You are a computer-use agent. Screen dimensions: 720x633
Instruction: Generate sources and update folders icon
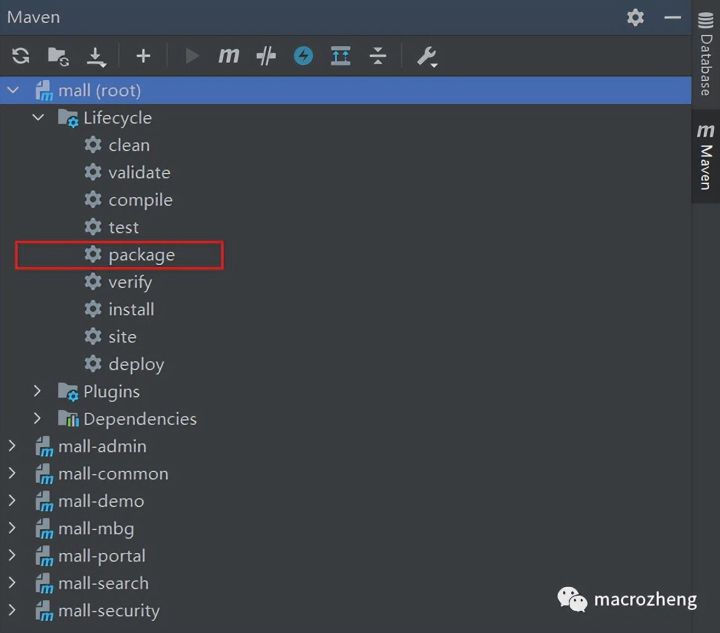pyautogui.click(x=58, y=56)
